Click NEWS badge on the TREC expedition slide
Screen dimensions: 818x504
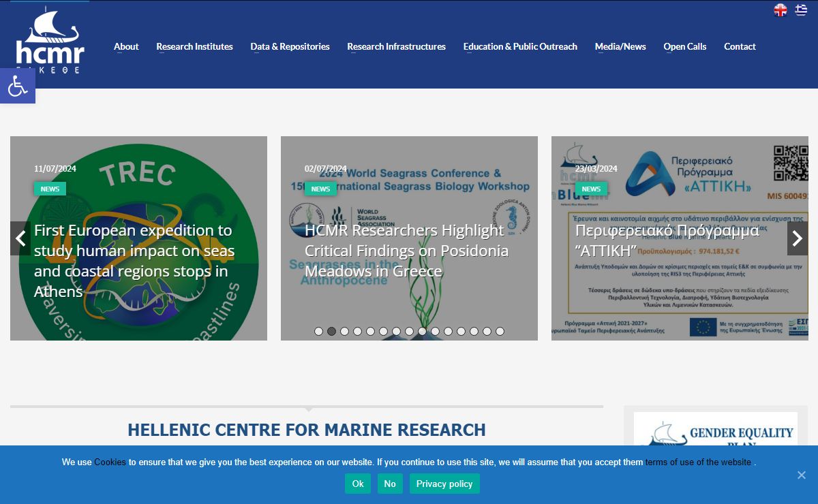pyautogui.click(x=50, y=189)
